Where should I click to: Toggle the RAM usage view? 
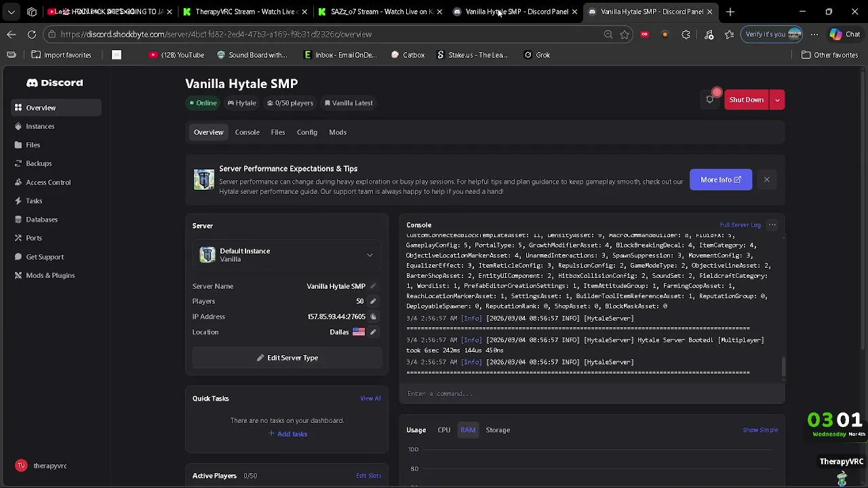(x=468, y=430)
